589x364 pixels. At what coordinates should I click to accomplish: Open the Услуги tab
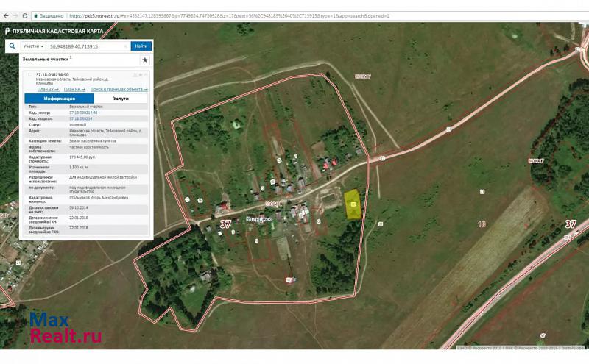point(121,98)
